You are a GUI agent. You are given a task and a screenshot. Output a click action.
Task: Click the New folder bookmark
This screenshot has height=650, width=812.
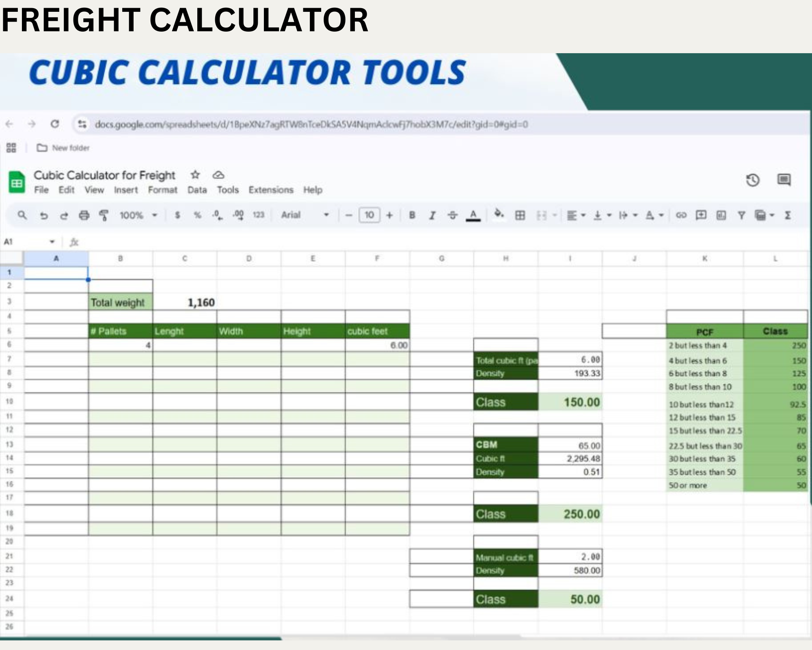pos(63,148)
